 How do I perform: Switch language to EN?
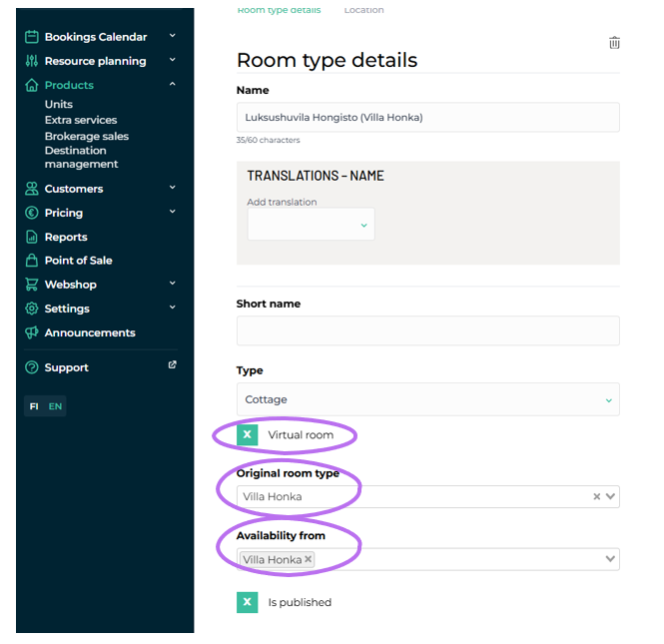(55, 406)
